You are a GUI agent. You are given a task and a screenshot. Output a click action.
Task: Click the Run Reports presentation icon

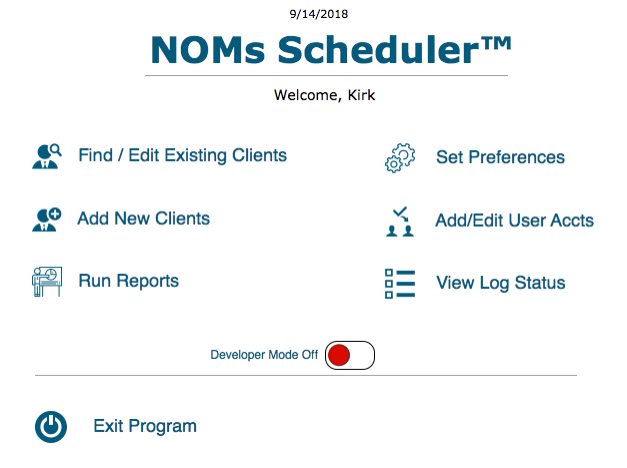(x=47, y=281)
